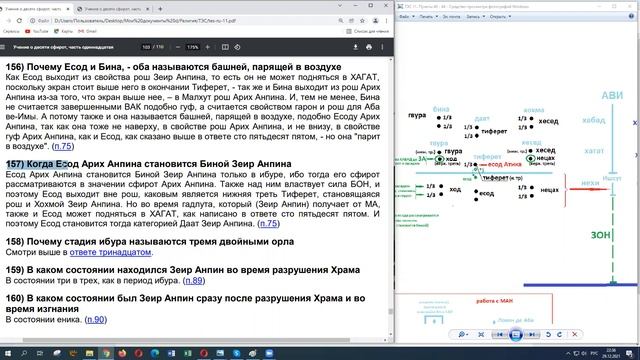Open the notification center
Screen dimensions: 640x360
click(x=630, y=353)
